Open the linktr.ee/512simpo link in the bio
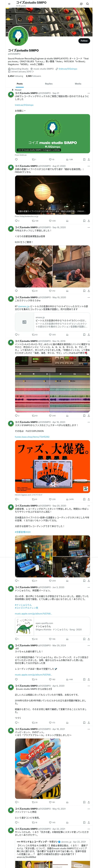Screen dimensions: 98x868 [68, 69]
